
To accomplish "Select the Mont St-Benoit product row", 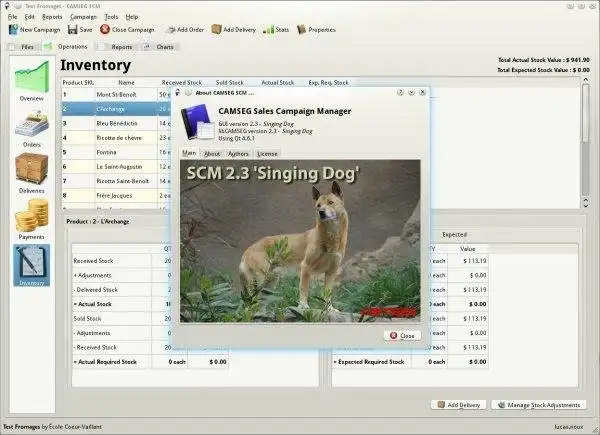I will 116,94.
